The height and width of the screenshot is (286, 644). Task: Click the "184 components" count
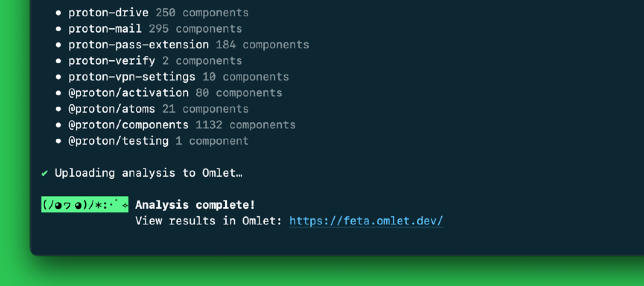click(x=262, y=45)
